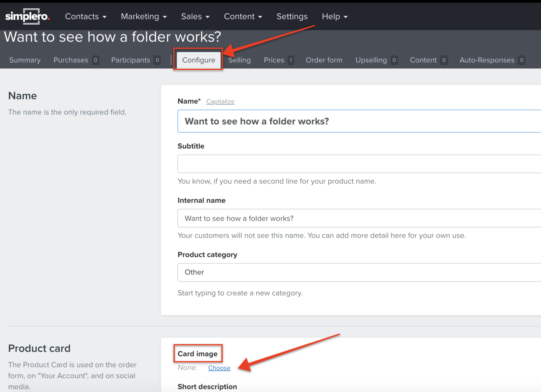Screen dimensions: 541x392
Task: Open the Prices tab
Action: click(278, 60)
